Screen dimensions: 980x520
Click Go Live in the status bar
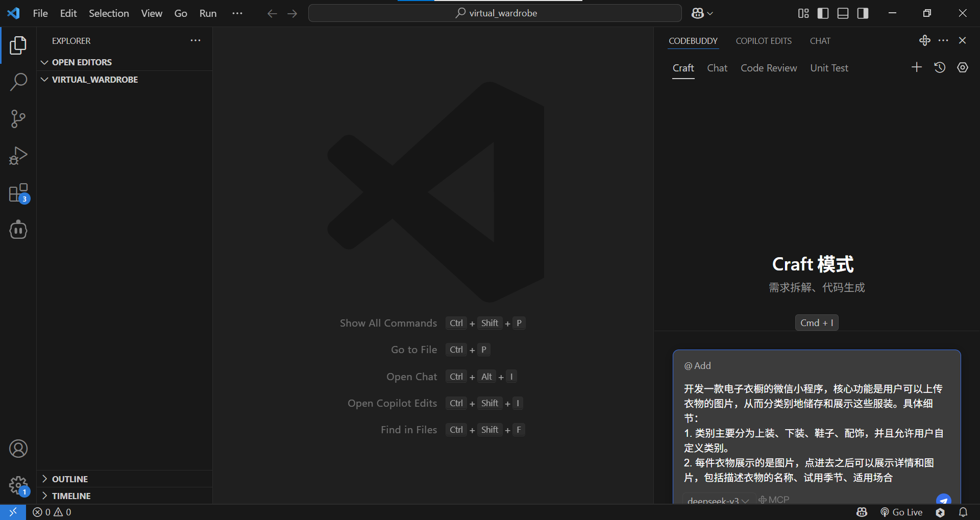coord(901,512)
